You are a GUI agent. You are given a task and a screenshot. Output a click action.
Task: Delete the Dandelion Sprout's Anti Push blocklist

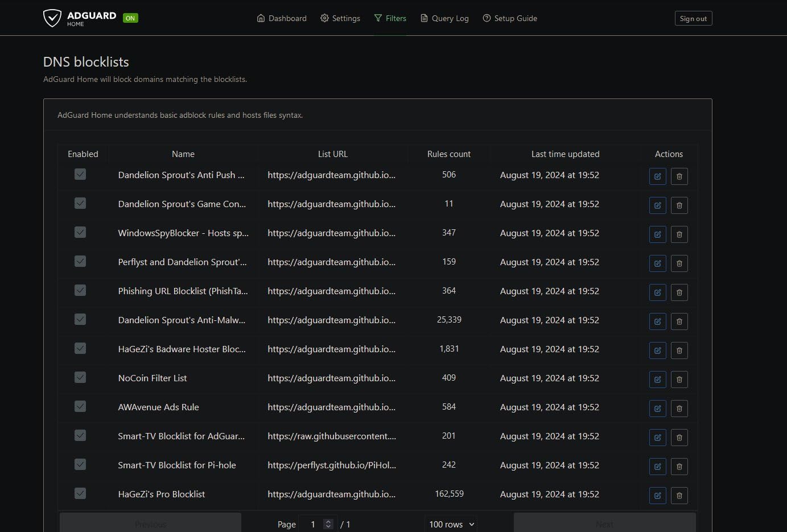(x=679, y=176)
